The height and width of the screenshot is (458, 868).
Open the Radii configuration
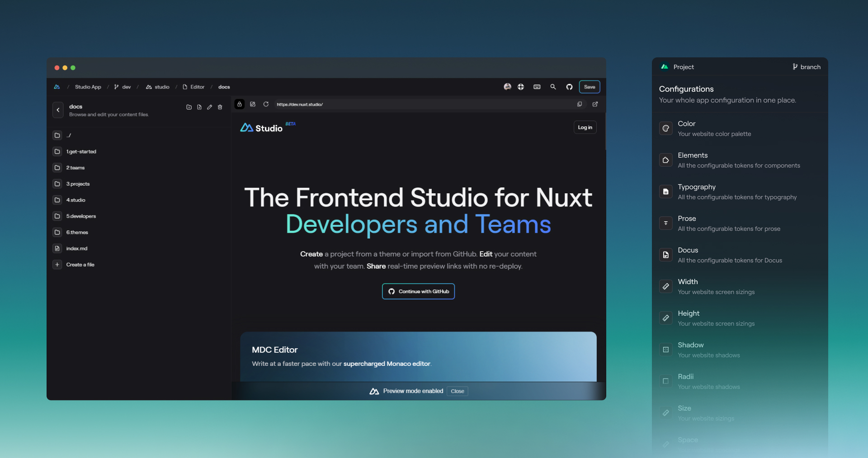click(740, 381)
